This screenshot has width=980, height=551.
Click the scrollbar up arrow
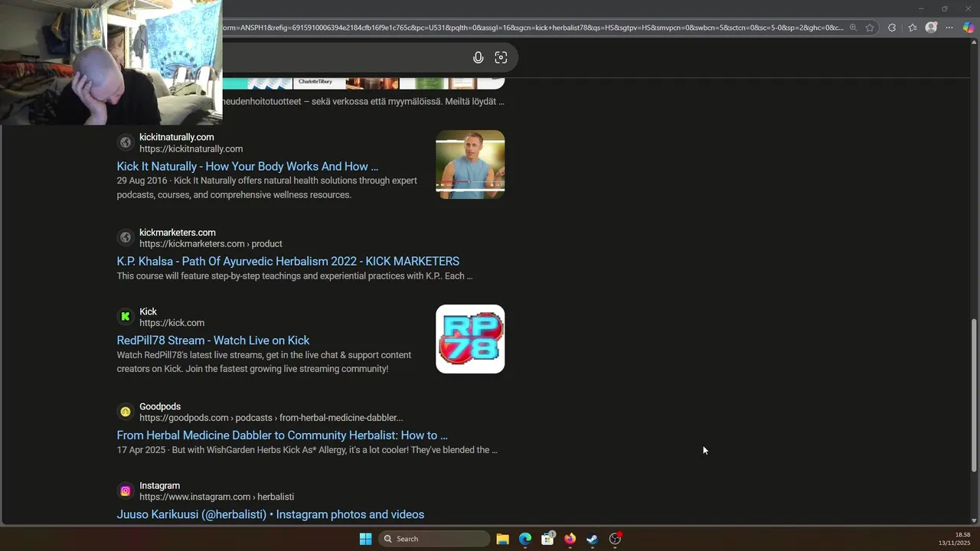(x=974, y=43)
